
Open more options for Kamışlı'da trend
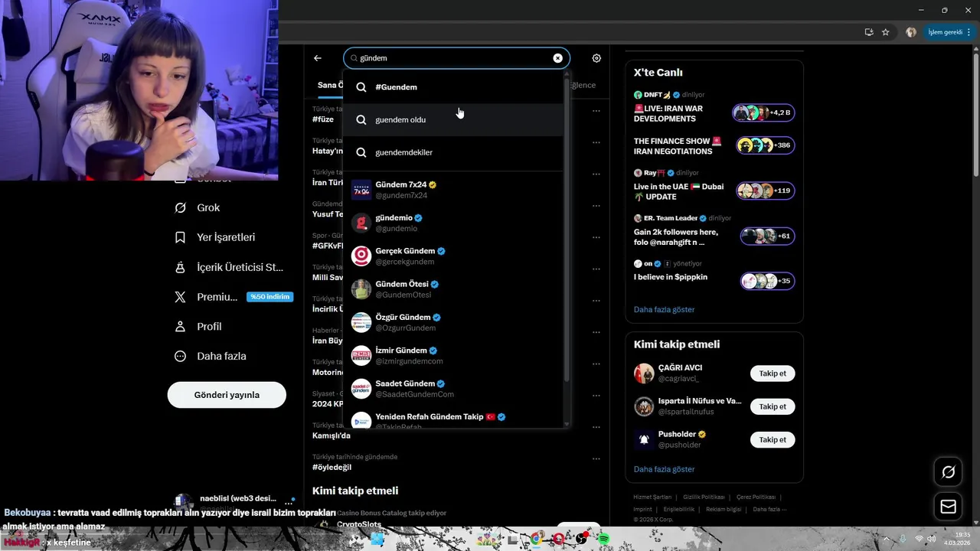tap(596, 427)
